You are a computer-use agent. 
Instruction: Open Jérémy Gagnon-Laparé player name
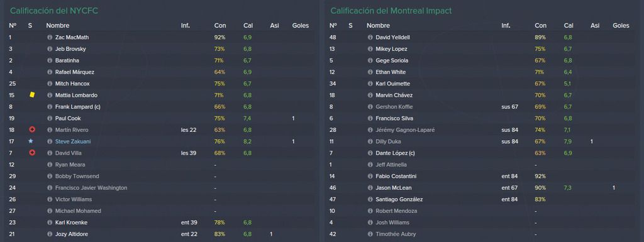[405, 130]
